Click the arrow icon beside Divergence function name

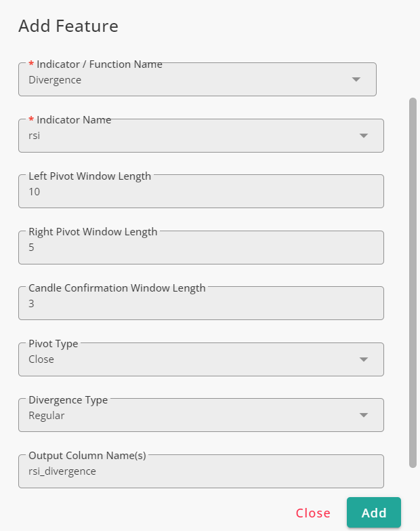(356, 79)
